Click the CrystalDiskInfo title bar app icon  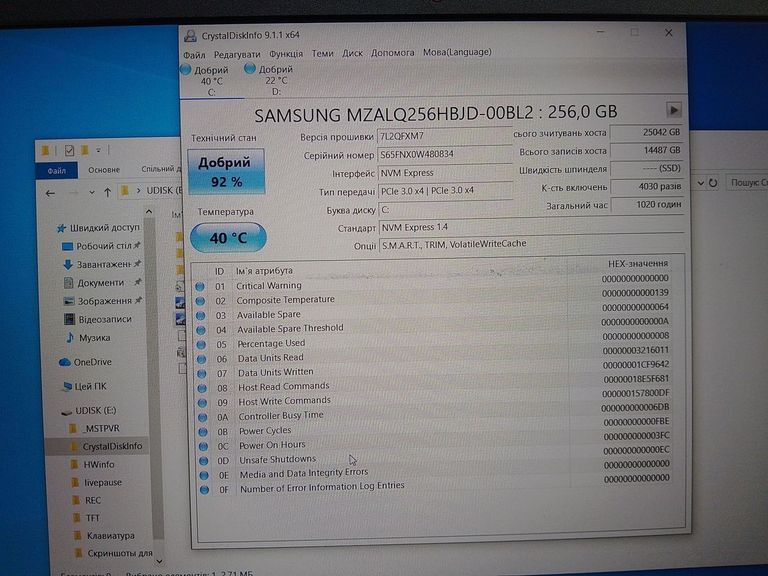click(190, 36)
